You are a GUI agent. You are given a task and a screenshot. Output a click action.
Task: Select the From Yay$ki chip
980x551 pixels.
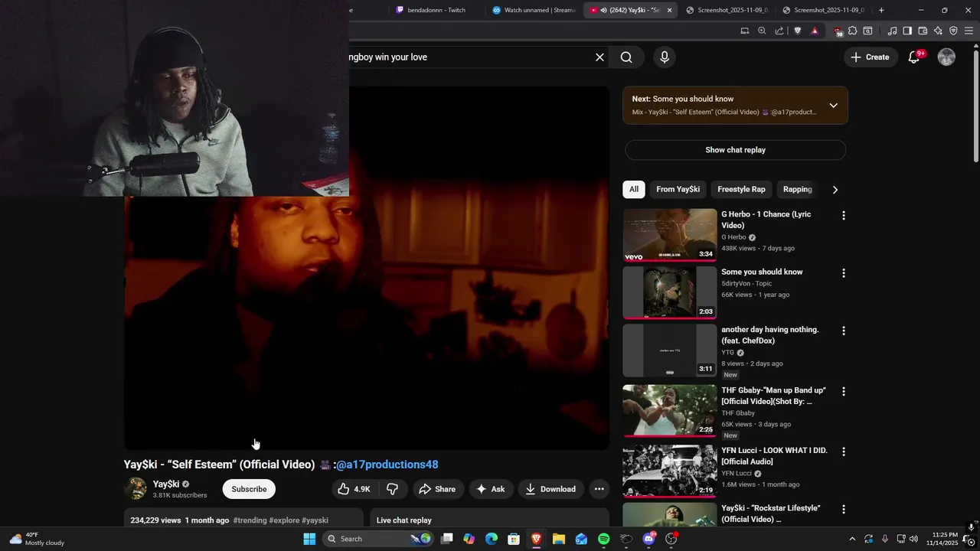click(678, 190)
